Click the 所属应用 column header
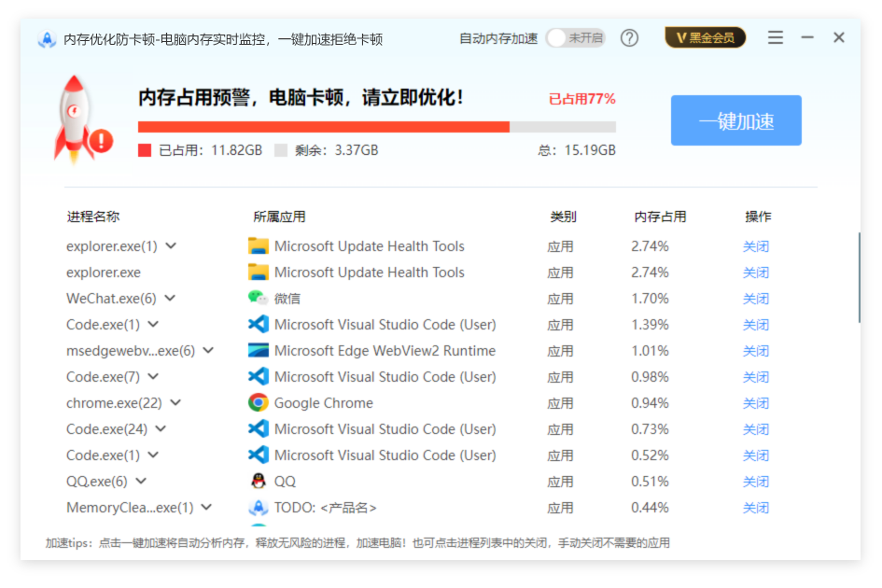Screen dimensions: 882x588 point(280,217)
